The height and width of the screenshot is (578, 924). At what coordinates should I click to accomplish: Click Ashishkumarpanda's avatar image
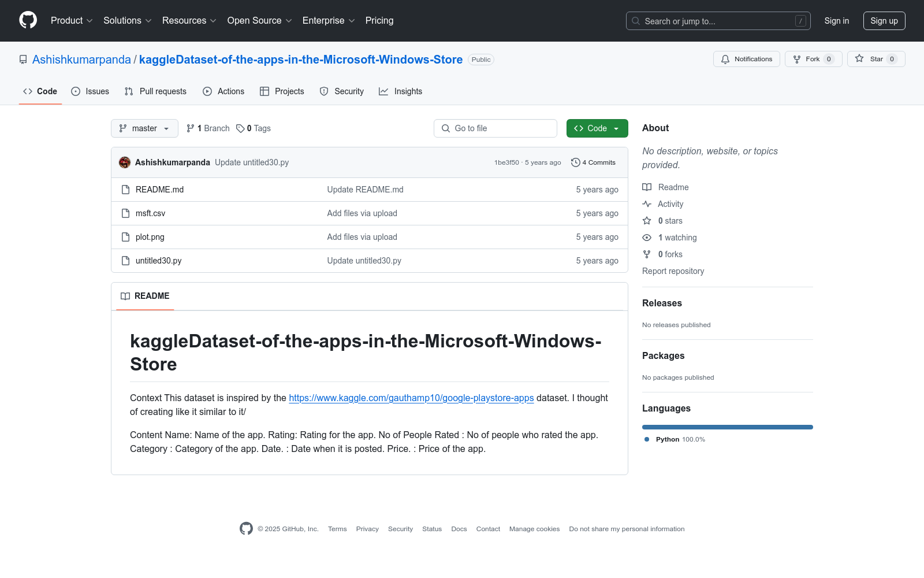coord(125,162)
